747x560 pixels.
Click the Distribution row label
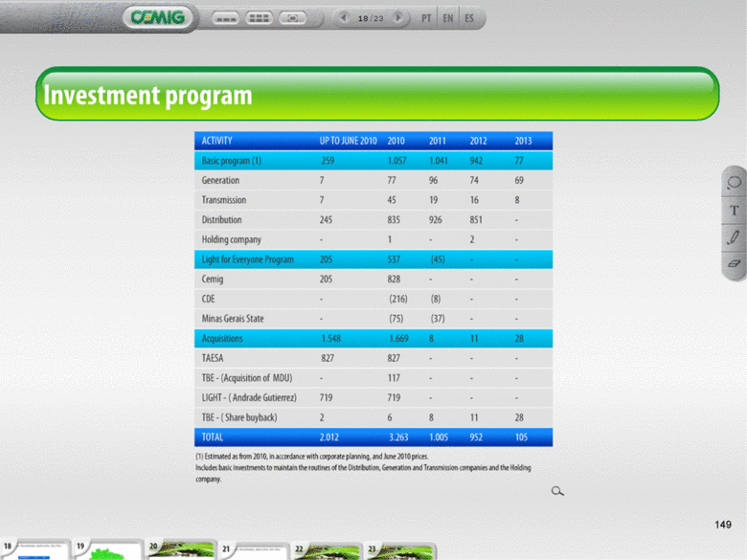click(221, 220)
